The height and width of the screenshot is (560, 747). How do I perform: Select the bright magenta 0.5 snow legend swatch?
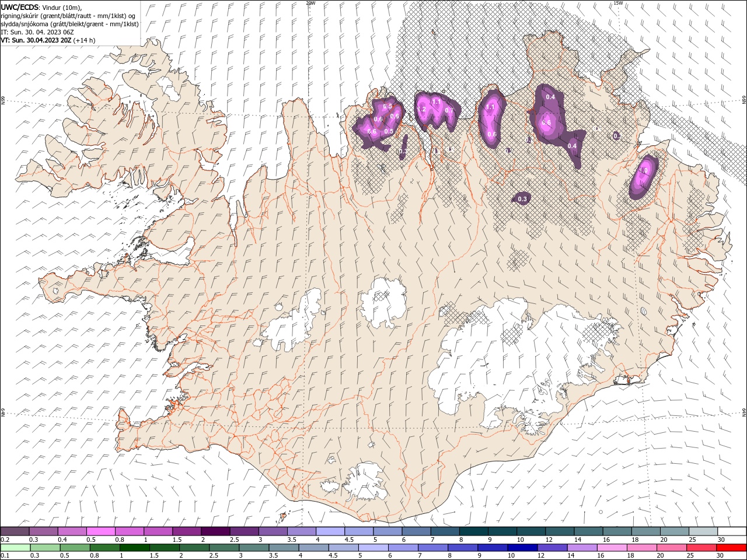100,531
